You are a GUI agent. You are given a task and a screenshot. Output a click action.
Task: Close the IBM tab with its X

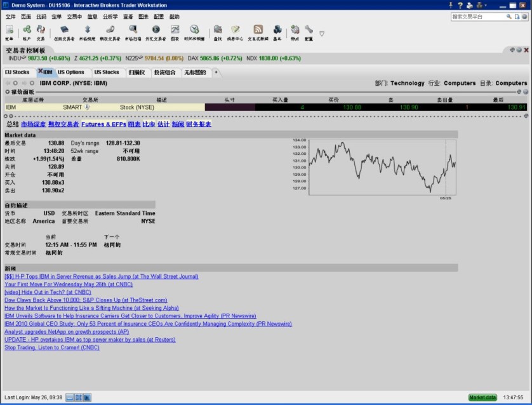click(40, 72)
